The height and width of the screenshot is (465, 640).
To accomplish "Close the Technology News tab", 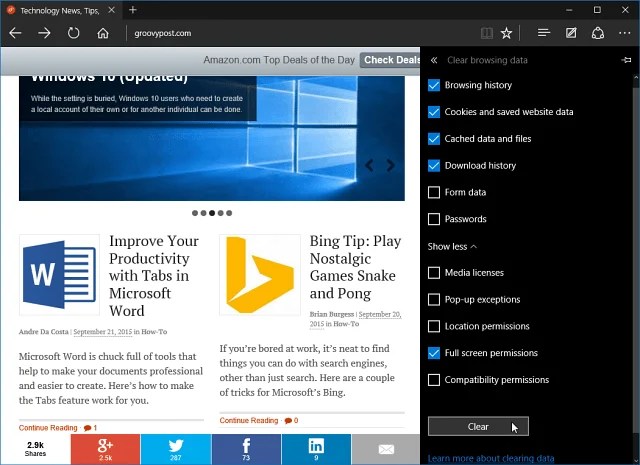I will pyautogui.click(x=111, y=10).
